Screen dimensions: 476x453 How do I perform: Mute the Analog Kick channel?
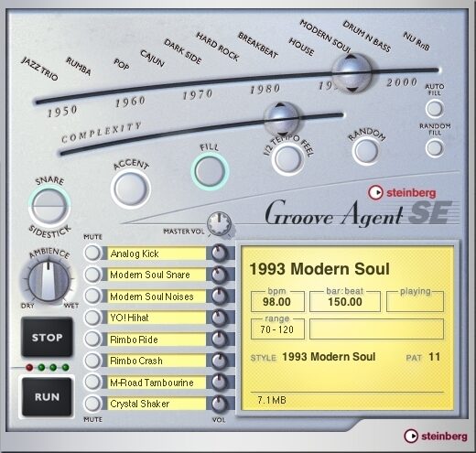[x=92, y=253]
